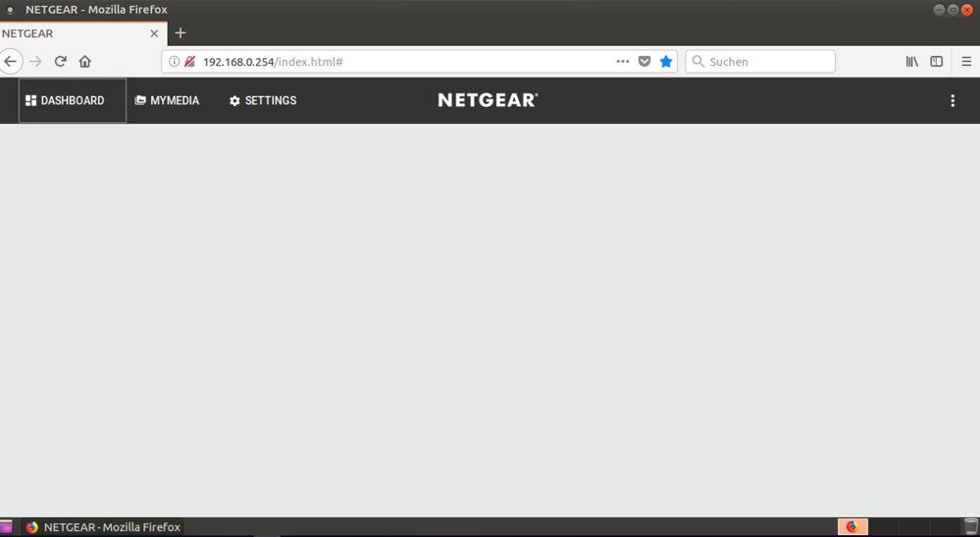980x537 pixels.
Task: Go to the Firefox home page
Action: [x=85, y=61]
